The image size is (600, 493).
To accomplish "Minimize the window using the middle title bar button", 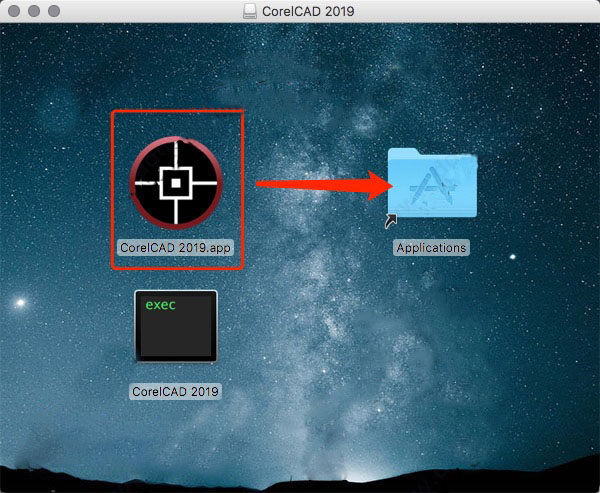I will [34, 11].
